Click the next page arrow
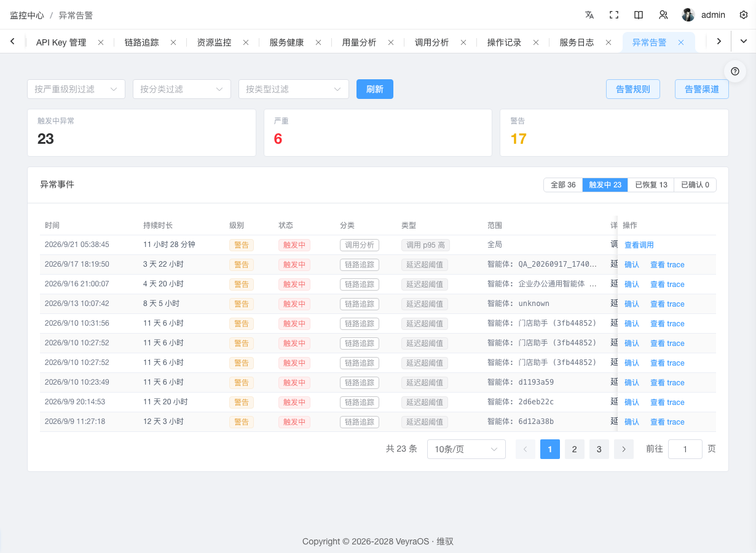This screenshot has width=756, height=553. pos(623,449)
